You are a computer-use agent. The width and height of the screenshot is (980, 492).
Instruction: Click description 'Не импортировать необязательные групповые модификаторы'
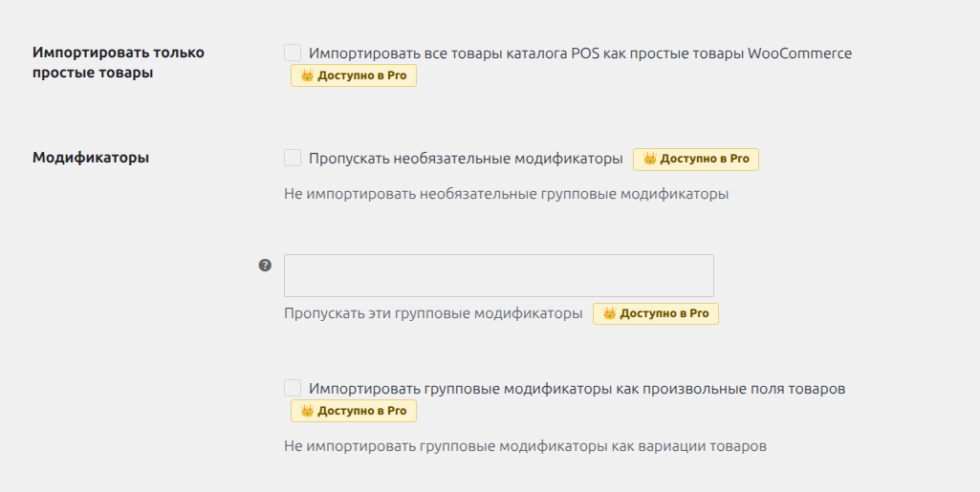(x=506, y=194)
